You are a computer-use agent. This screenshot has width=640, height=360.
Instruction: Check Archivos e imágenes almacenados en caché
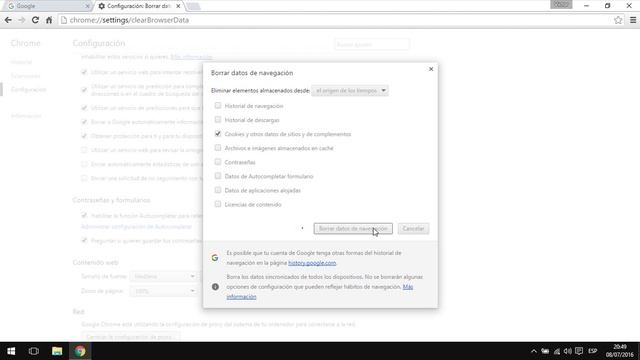218,148
